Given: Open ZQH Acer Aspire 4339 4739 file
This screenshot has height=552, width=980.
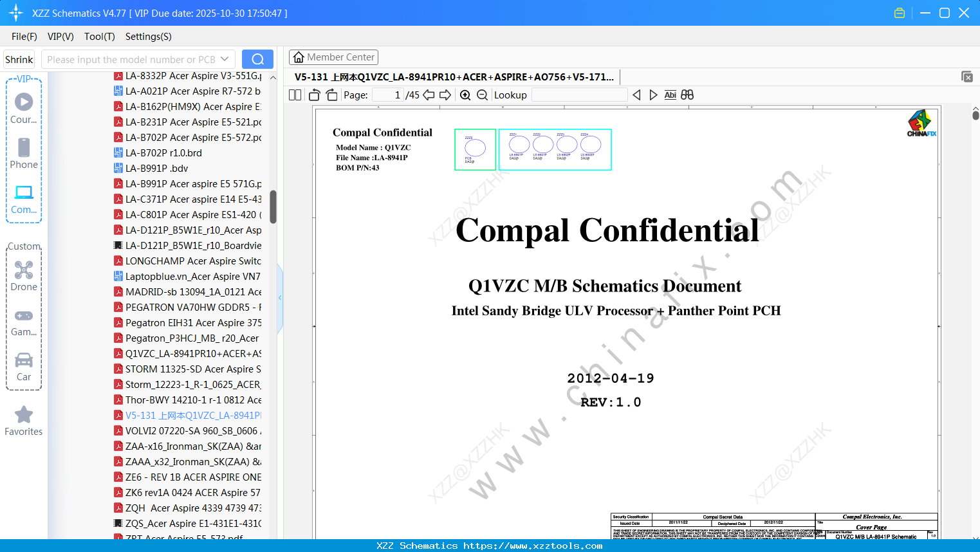Looking at the screenshot, I should click(x=188, y=508).
